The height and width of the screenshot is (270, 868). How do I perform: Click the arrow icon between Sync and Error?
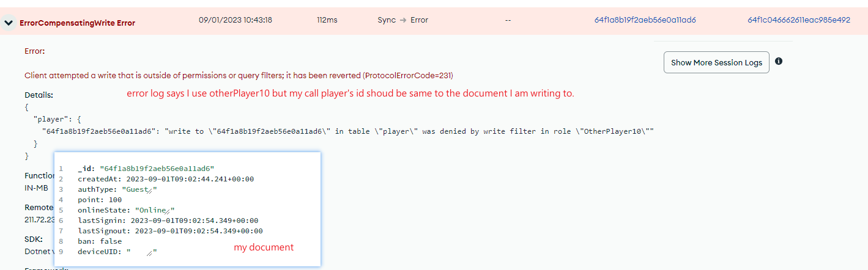tap(403, 20)
